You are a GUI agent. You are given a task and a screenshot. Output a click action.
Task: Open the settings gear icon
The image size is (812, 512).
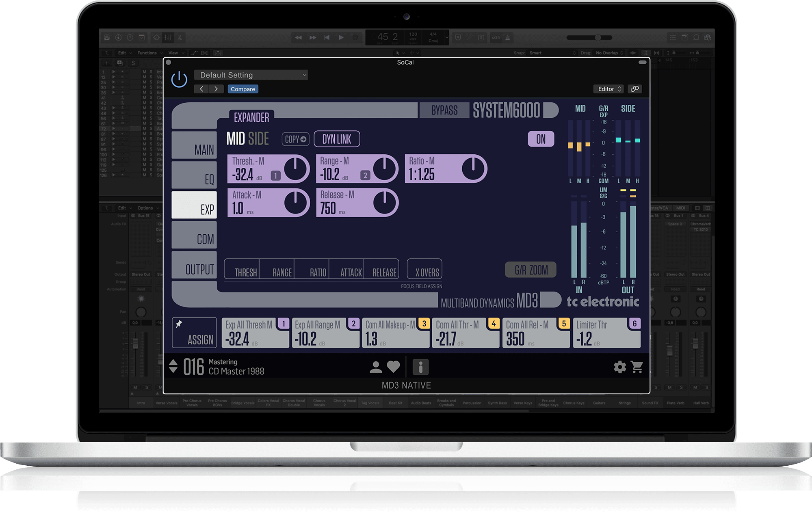[619, 367]
